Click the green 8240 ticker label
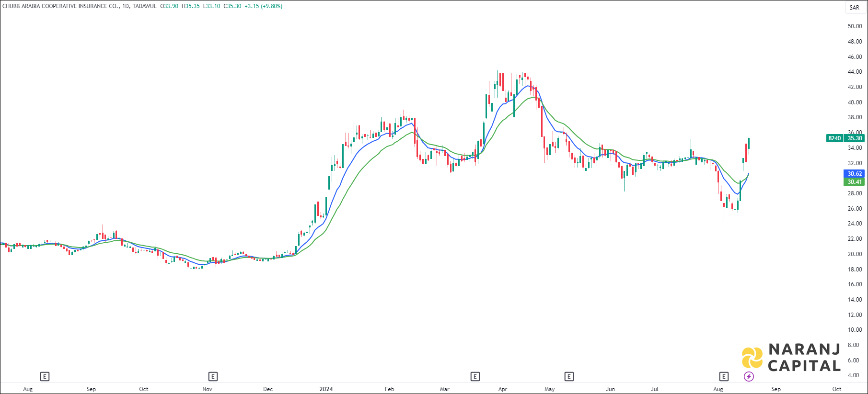This screenshot has width=868, height=394. pos(834,138)
